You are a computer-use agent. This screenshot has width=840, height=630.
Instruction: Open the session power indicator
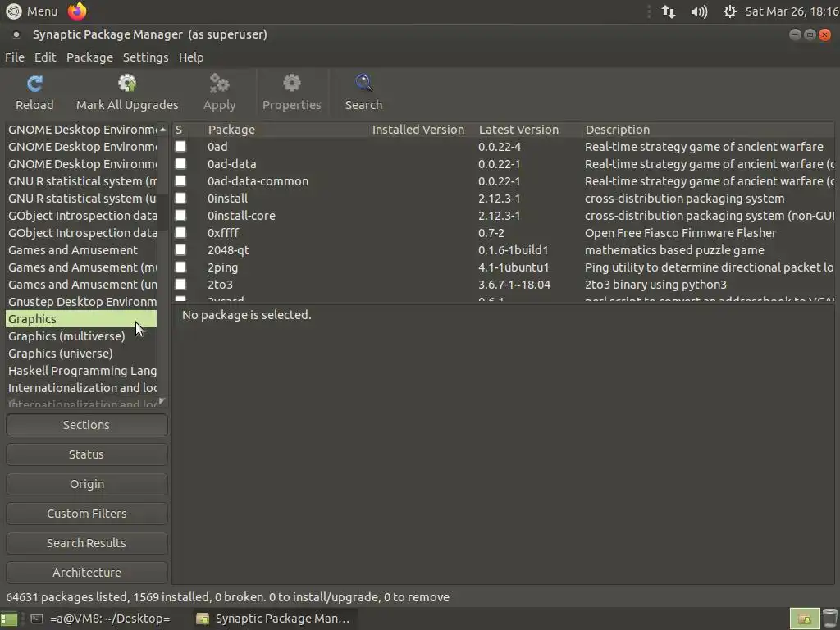[729, 11]
